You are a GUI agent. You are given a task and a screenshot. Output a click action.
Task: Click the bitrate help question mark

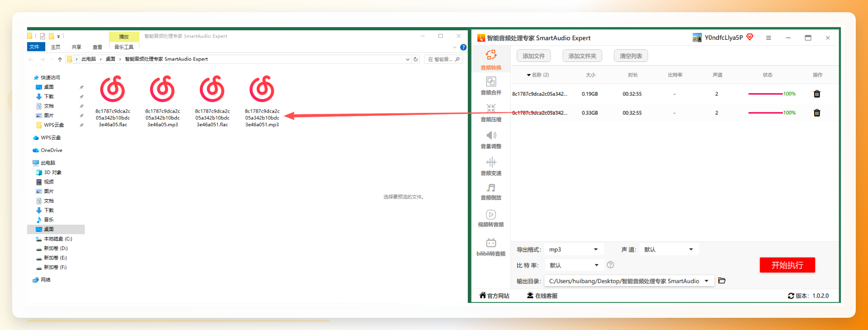pos(610,265)
